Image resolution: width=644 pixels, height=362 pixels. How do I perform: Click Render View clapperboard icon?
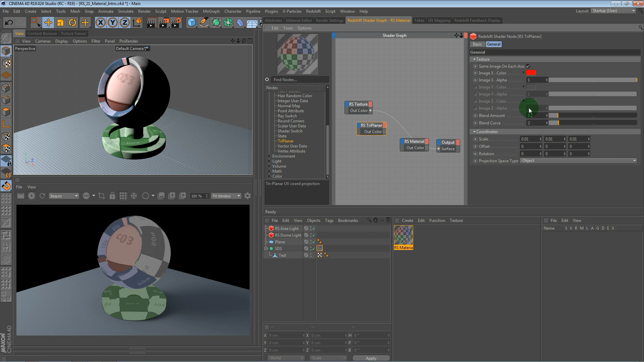pos(152,23)
